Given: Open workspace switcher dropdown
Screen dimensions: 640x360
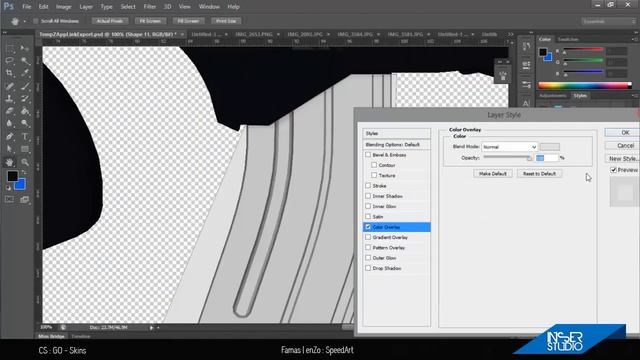Looking at the screenshot, I should pos(608,21).
